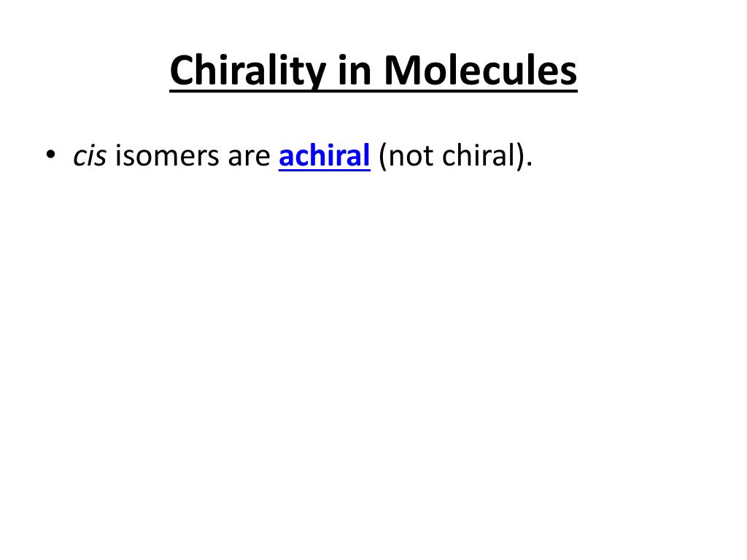The width and height of the screenshot is (747, 560).
Task: Click the '(not chiral).' parenthetical text
Action: click(455, 156)
